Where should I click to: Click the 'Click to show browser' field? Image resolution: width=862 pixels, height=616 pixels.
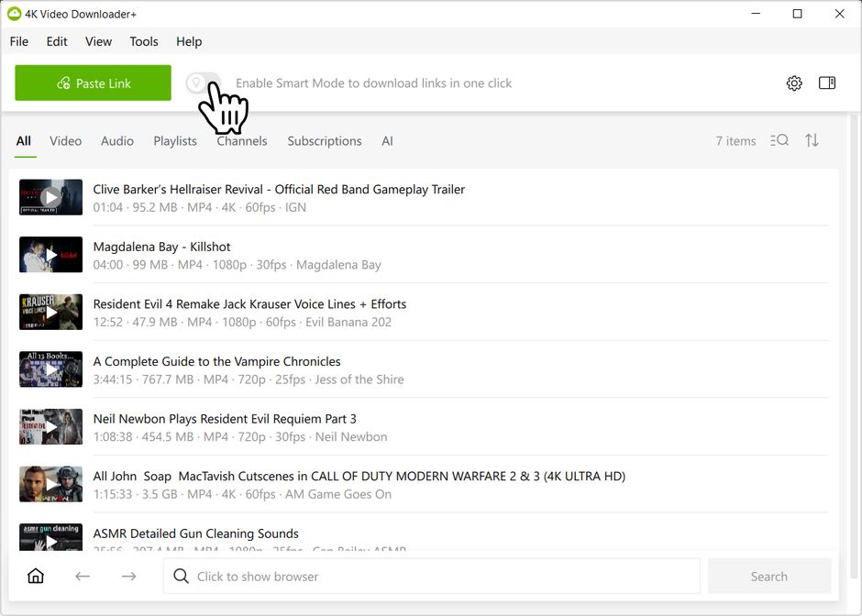pos(432,576)
